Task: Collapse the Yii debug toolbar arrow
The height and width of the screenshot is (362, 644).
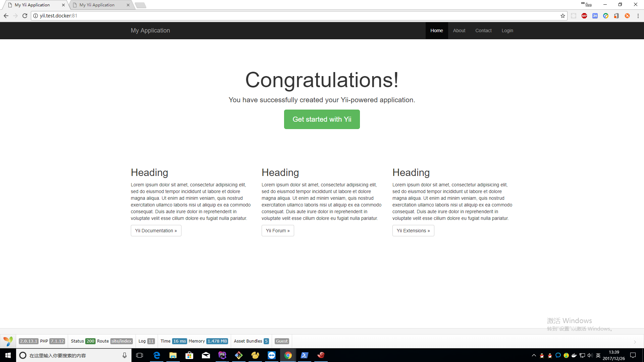Action: 635,342
